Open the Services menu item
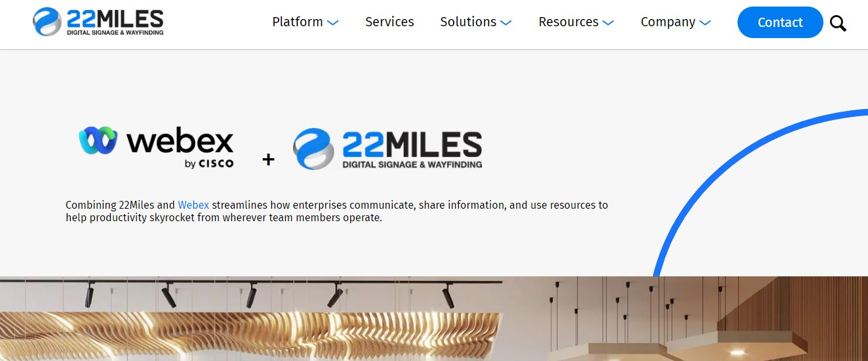 pyautogui.click(x=389, y=22)
